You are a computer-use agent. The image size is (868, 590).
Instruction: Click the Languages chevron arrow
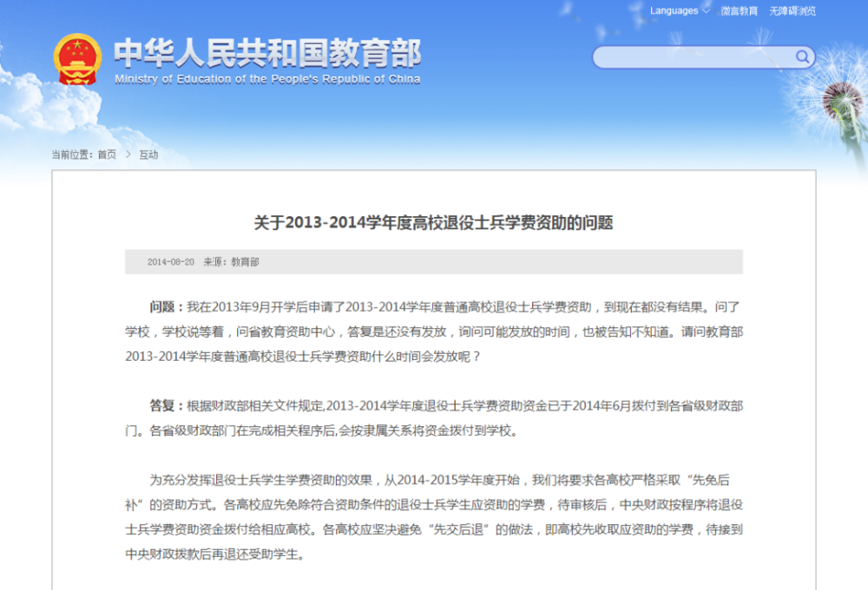706,10
